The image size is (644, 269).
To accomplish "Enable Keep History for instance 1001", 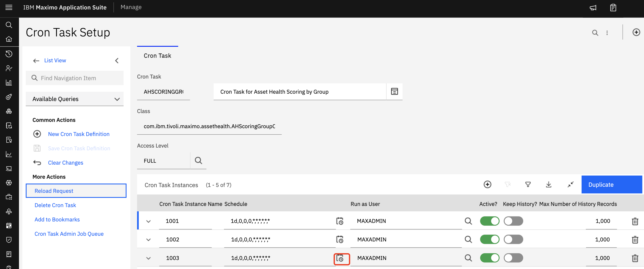I will point(513,221).
